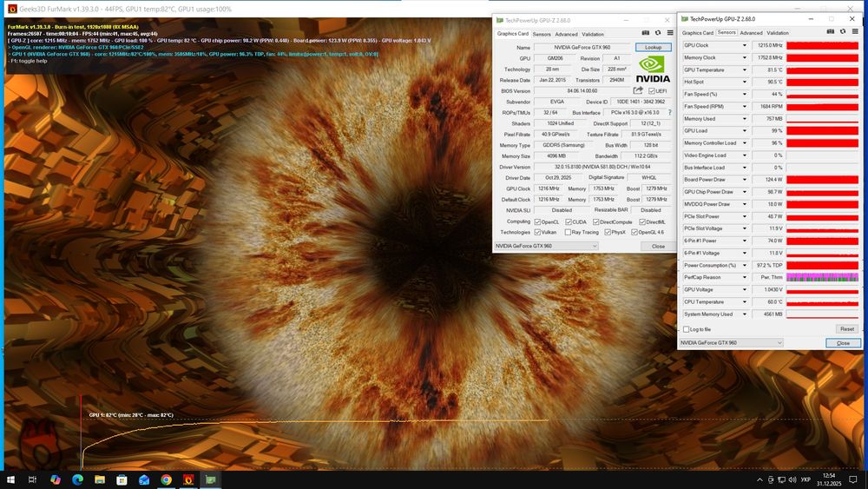The height and width of the screenshot is (489, 868).
Task: Click the Name field NVIDIA GeForce GTX 960
Action: click(x=582, y=47)
